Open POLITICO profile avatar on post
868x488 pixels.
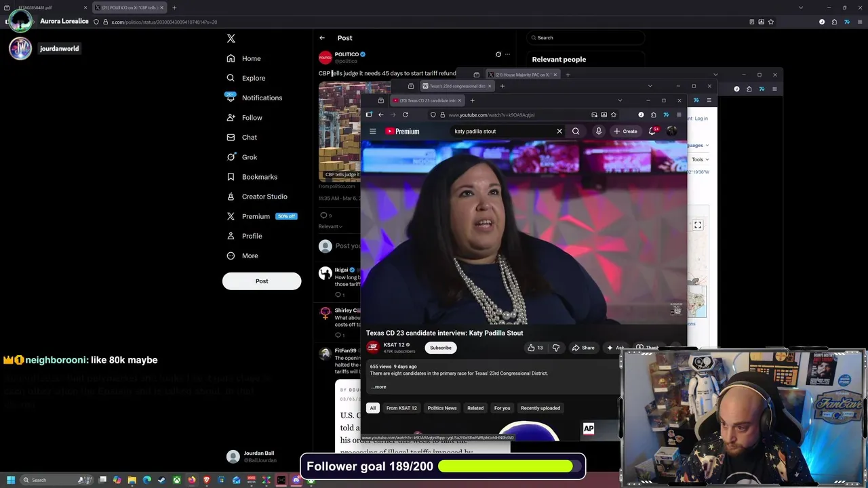325,57
